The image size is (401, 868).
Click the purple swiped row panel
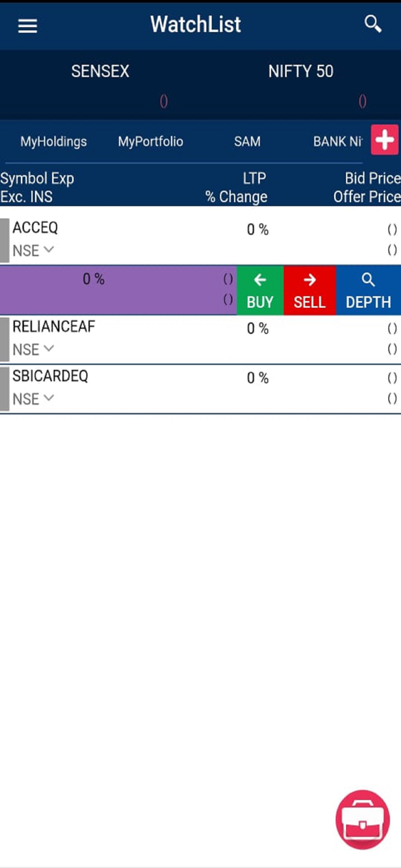118,291
